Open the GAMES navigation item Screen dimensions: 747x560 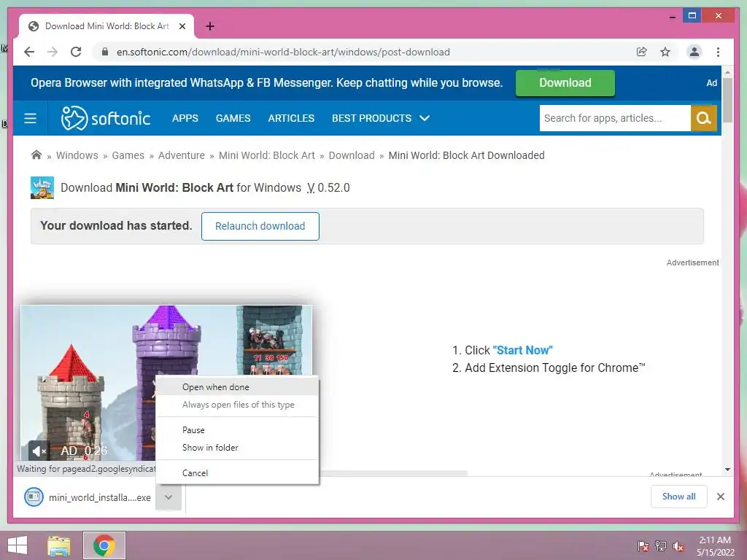pyautogui.click(x=233, y=118)
